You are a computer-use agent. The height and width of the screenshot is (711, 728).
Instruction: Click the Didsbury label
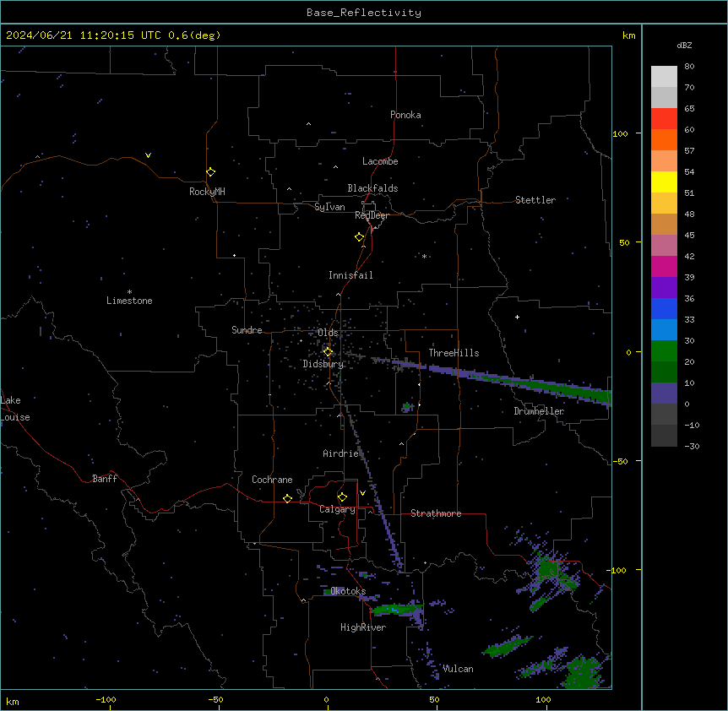323,364
